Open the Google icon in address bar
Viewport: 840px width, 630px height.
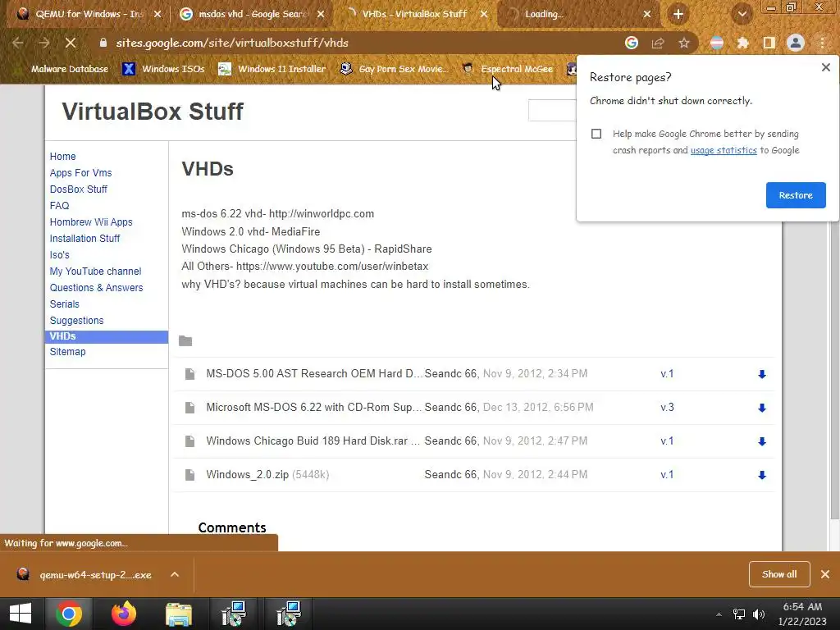(x=632, y=43)
